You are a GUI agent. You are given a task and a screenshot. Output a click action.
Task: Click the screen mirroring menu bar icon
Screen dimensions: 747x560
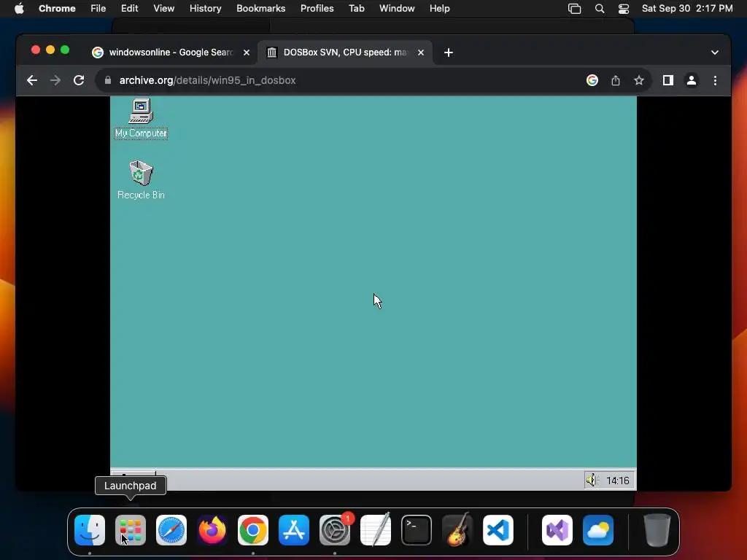point(575,9)
